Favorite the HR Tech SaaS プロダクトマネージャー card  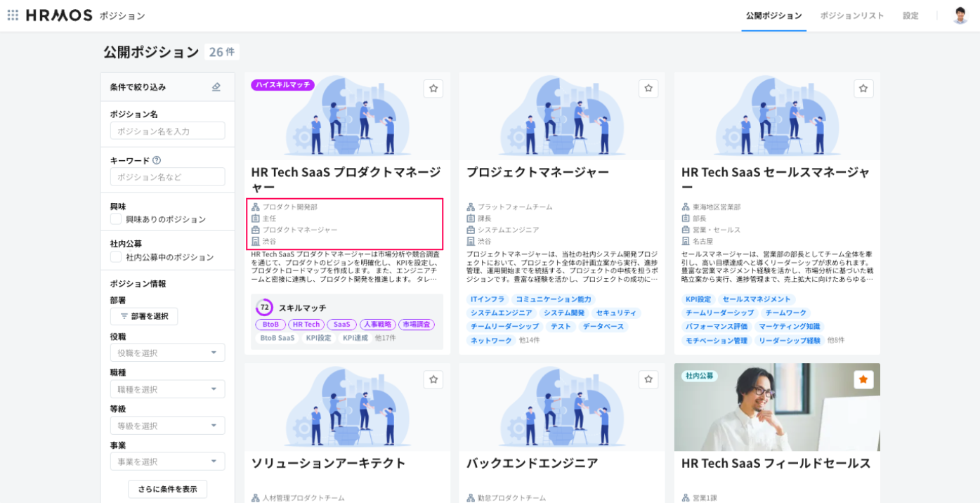(433, 89)
